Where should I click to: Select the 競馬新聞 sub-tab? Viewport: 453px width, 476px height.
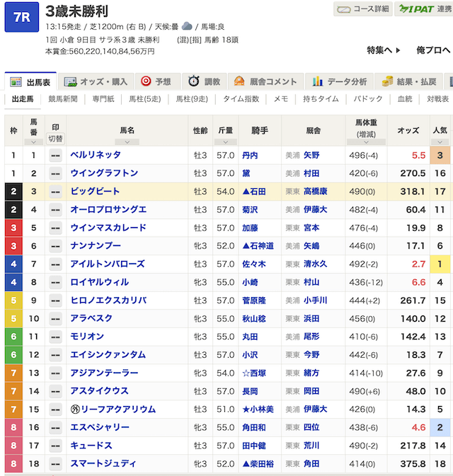(63, 99)
